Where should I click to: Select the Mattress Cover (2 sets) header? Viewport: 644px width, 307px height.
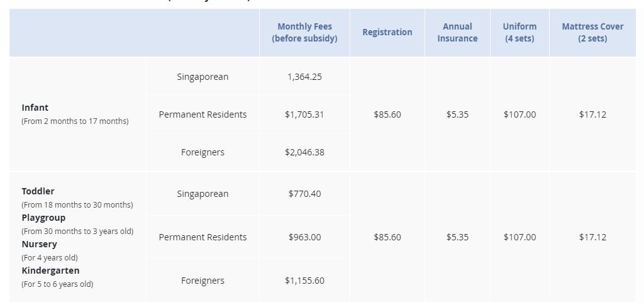click(x=592, y=32)
